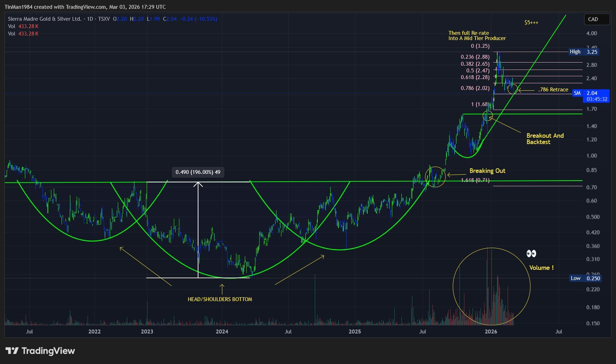
Task: Click the 2.40 price axis value
Action: 592,78
